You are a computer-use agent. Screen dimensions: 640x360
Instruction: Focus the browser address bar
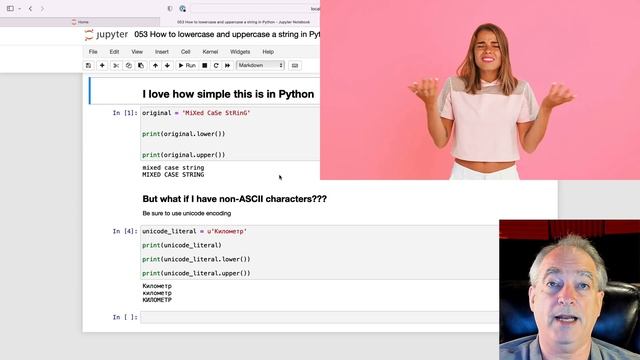(x=255, y=9)
